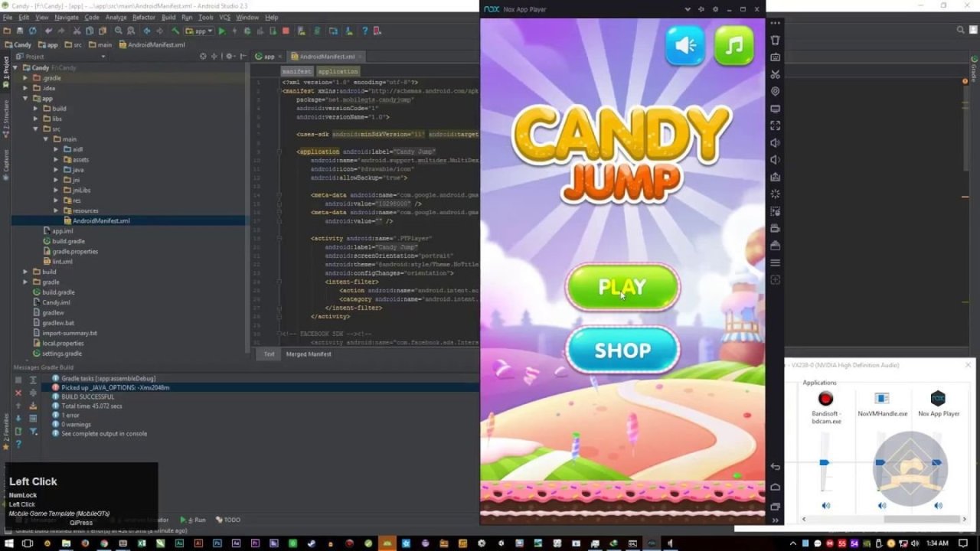Viewport: 980px width, 551px height.
Task: Open the SHOP screen in Candy Jump
Action: [x=622, y=350]
